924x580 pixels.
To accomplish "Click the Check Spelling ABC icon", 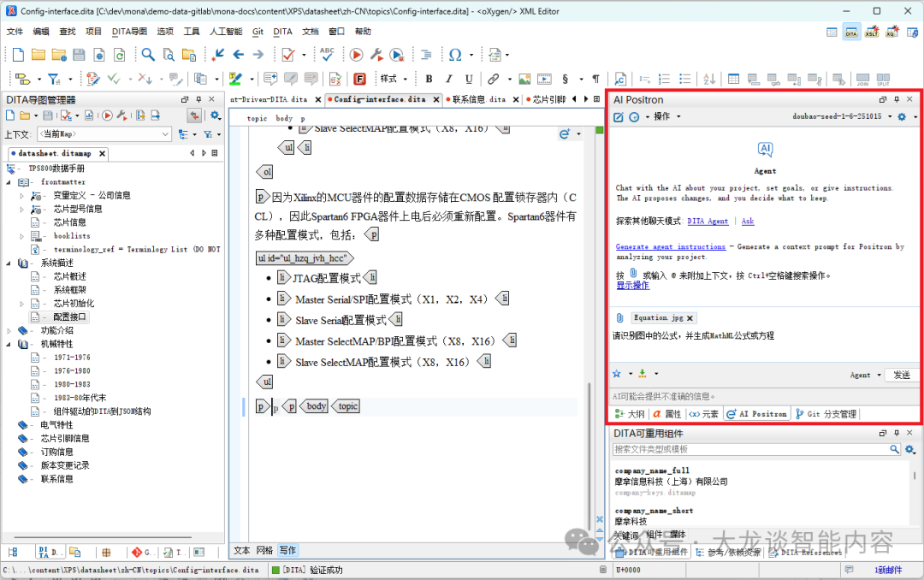I will click(x=327, y=54).
